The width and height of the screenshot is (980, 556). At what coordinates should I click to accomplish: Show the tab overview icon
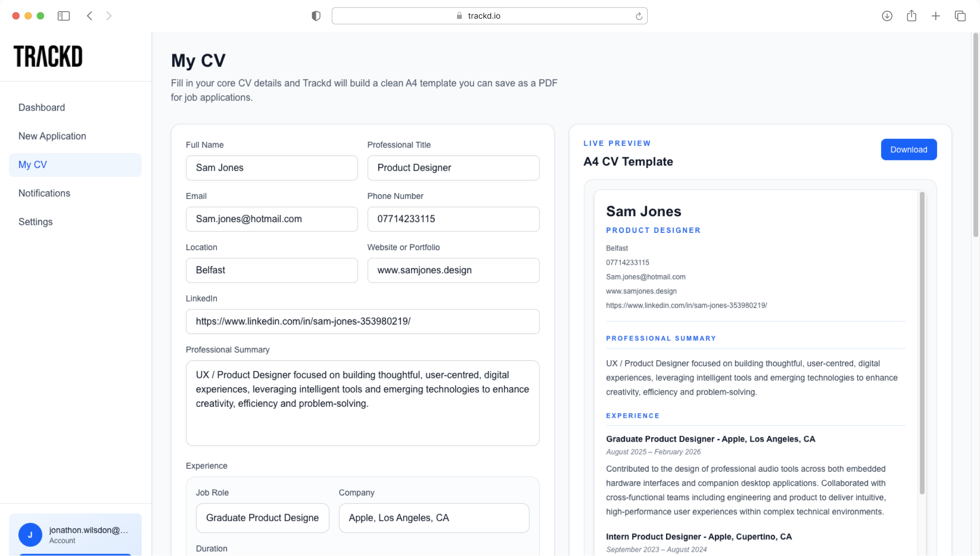pos(960,16)
